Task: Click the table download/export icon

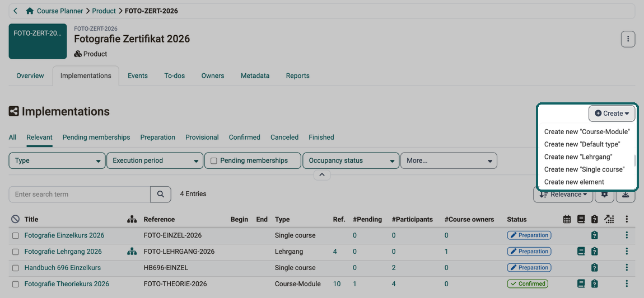Action: click(x=626, y=195)
